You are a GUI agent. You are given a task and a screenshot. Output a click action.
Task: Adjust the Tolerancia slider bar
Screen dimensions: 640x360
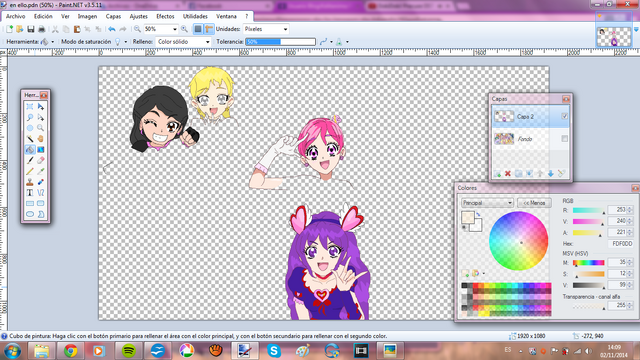click(x=280, y=42)
